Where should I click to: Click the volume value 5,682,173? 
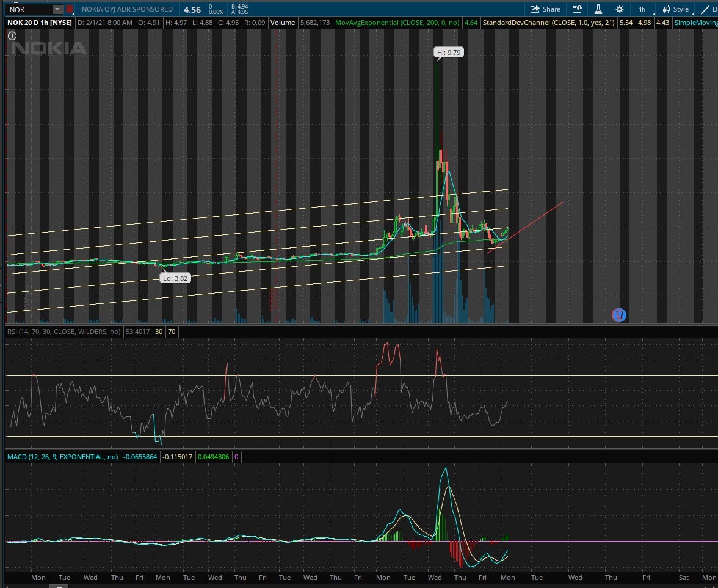(x=315, y=23)
